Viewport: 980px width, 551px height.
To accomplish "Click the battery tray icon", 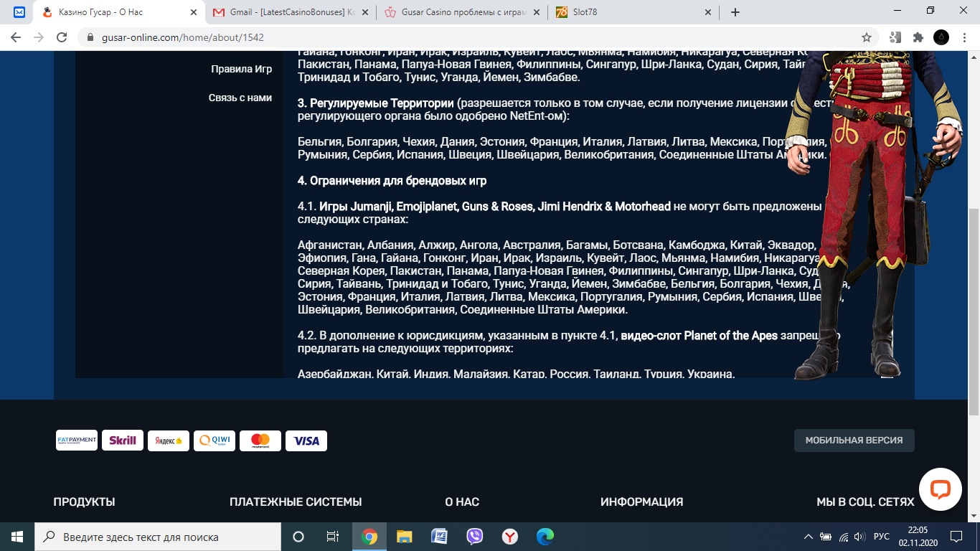I will click(x=826, y=537).
